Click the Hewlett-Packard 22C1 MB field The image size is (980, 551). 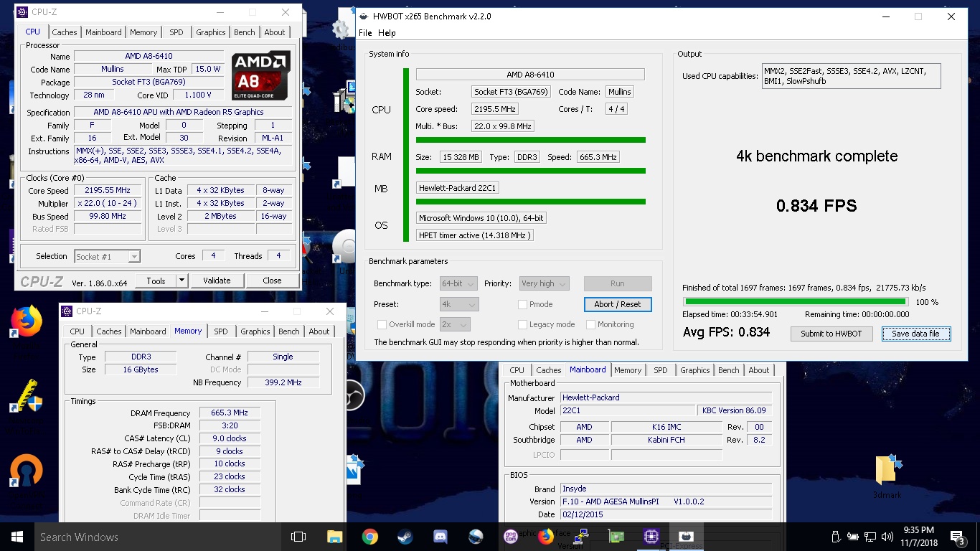[x=458, y=188]
